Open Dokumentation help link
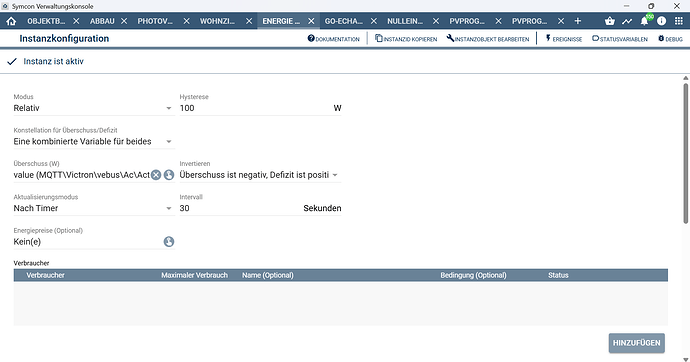The width and height of the screenshot is (690, 362). pyautogui.click(x=334, y=39)
